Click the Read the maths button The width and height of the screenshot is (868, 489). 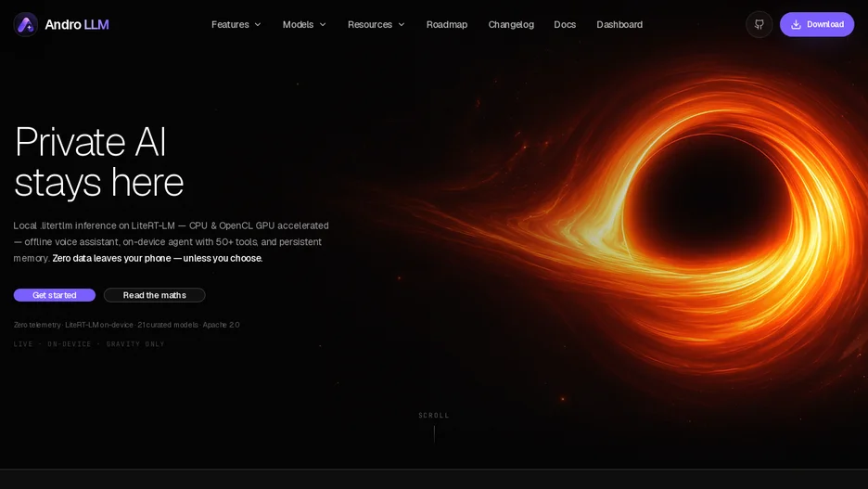pos(155,295)
